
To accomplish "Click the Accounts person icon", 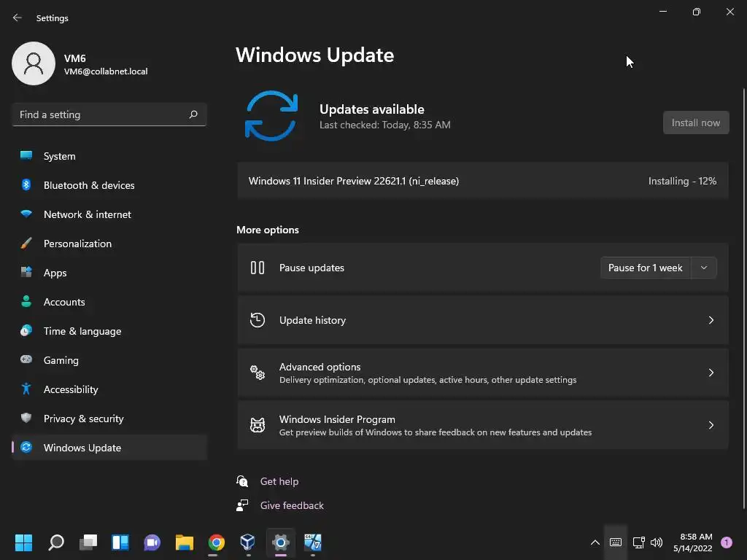I will (x=26, y=301).
